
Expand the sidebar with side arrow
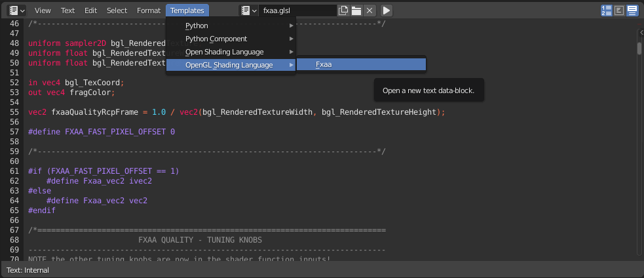[x=641, y=31]
